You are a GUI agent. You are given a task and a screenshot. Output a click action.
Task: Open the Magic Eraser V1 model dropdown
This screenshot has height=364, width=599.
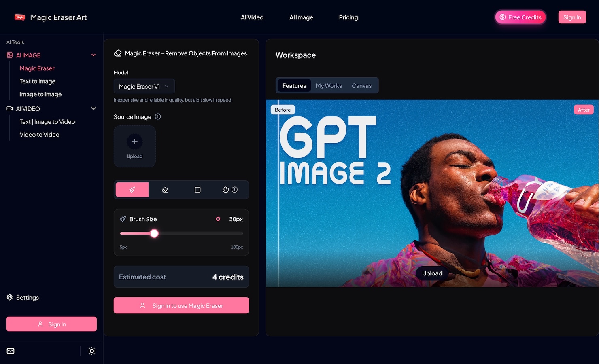tap(144, 86)
